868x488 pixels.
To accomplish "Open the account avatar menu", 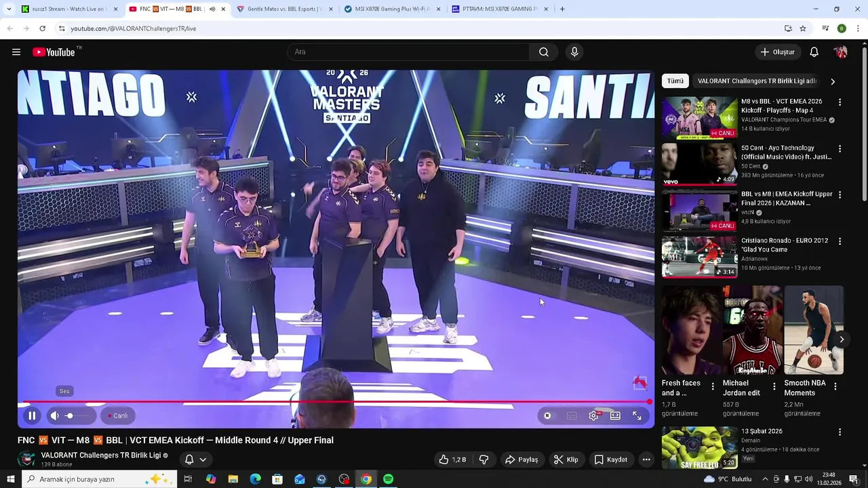I will tap(841, 52).
